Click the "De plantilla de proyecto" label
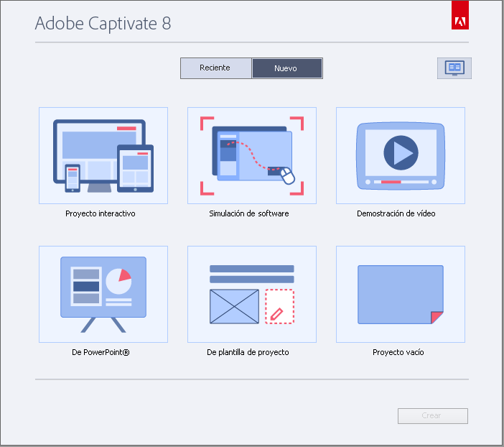 click(x=248, y=352)
